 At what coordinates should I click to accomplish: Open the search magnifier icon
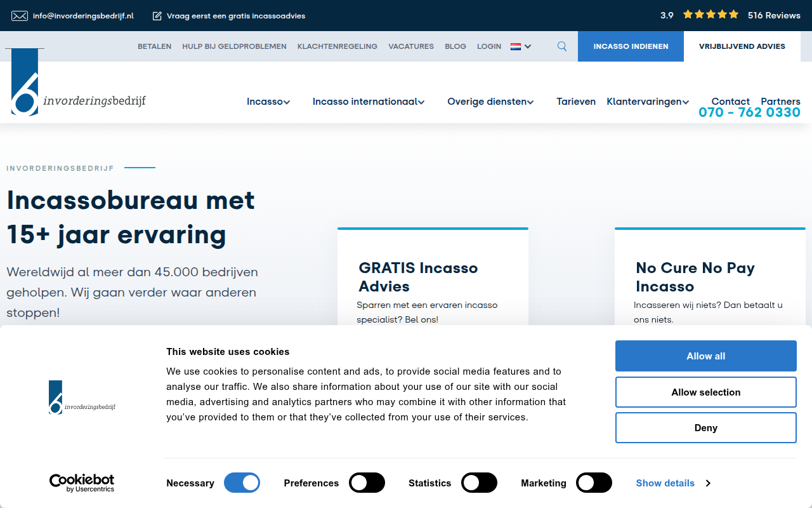(x=562, y=46)
